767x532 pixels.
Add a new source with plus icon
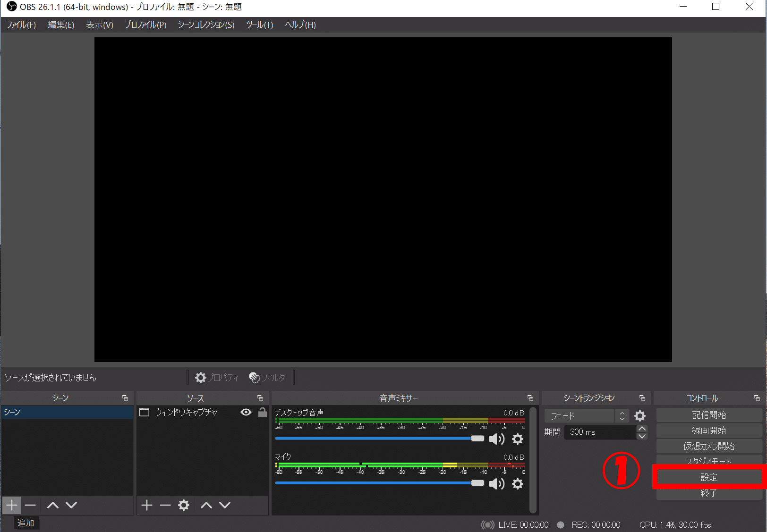(147, 505)
